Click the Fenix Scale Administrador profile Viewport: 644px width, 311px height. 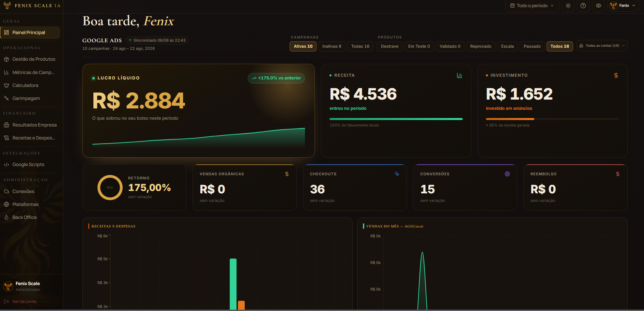tap(22, 286)
